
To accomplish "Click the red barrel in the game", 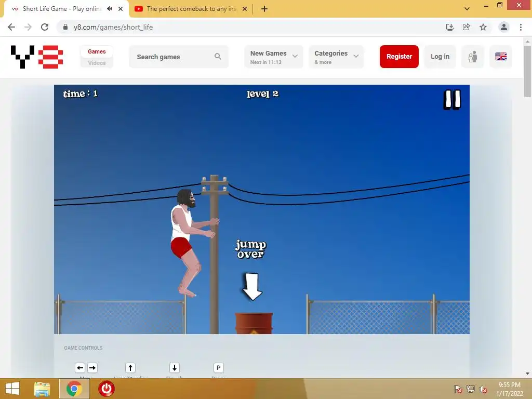I will tap(254, 323).
